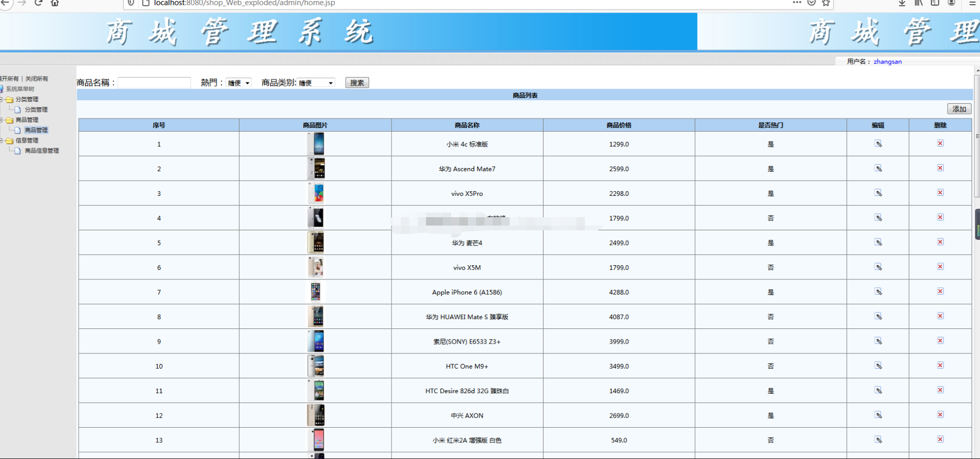
Task: Collapse the 信息管理 folder in menu tree
Action: click(x=2, y=140)
